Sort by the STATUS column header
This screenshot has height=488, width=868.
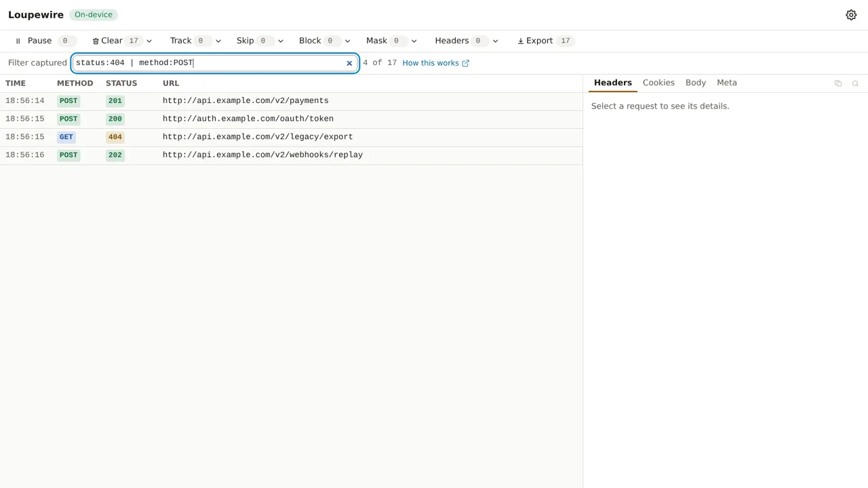[x=121, y=83]
